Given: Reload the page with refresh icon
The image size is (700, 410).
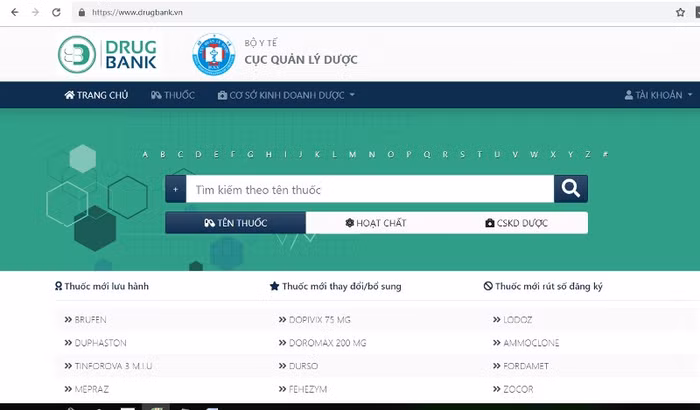Looking at the screenshot, I should click(x=56, y=12).
